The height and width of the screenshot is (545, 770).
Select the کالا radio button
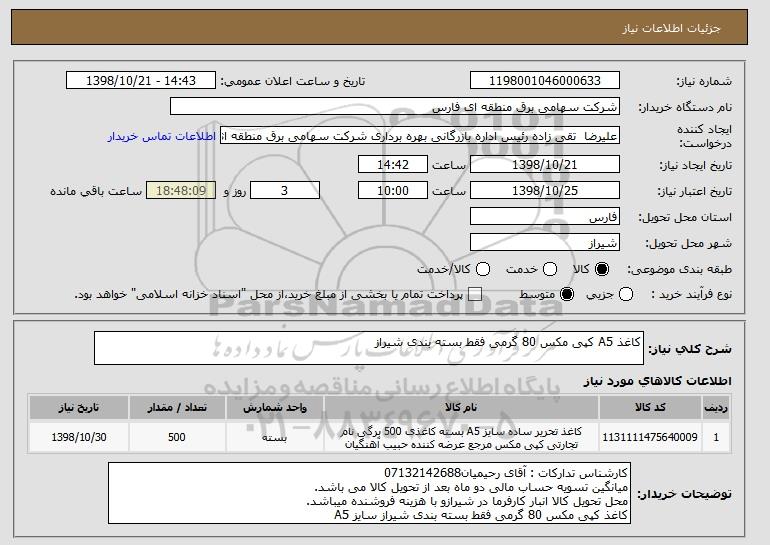602,269
